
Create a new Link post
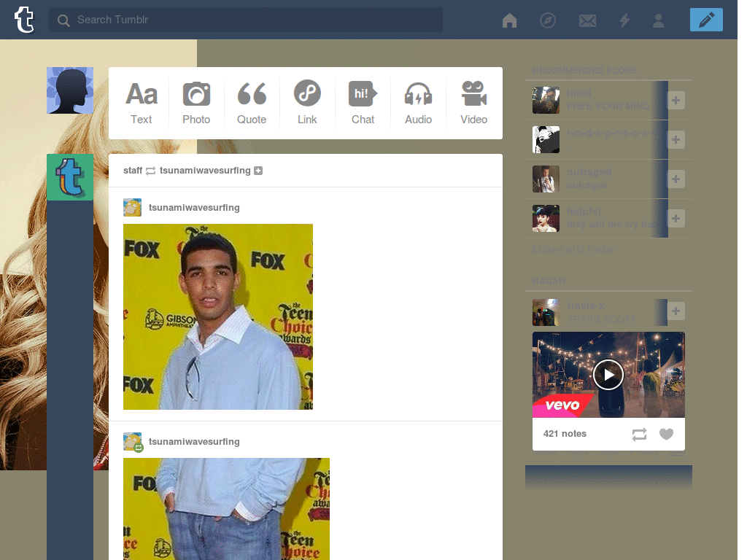pos(307,104)
